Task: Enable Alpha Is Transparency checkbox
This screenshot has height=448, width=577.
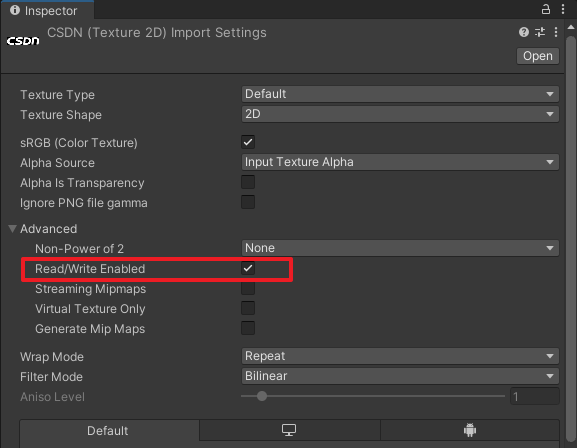Action: [x=248, y=182]
